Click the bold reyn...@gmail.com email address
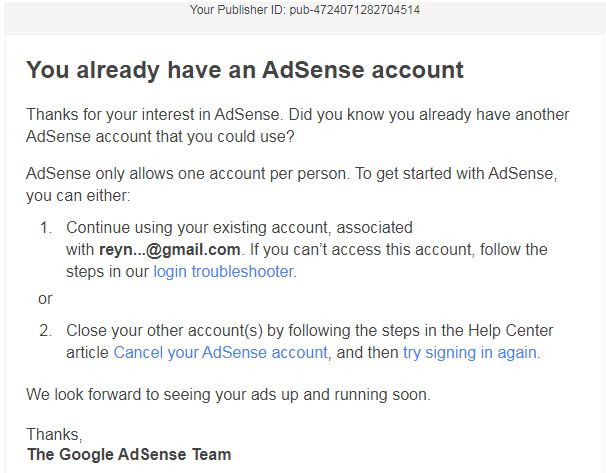The width and height of the screenshot is (606, 473). coord(170,249)
